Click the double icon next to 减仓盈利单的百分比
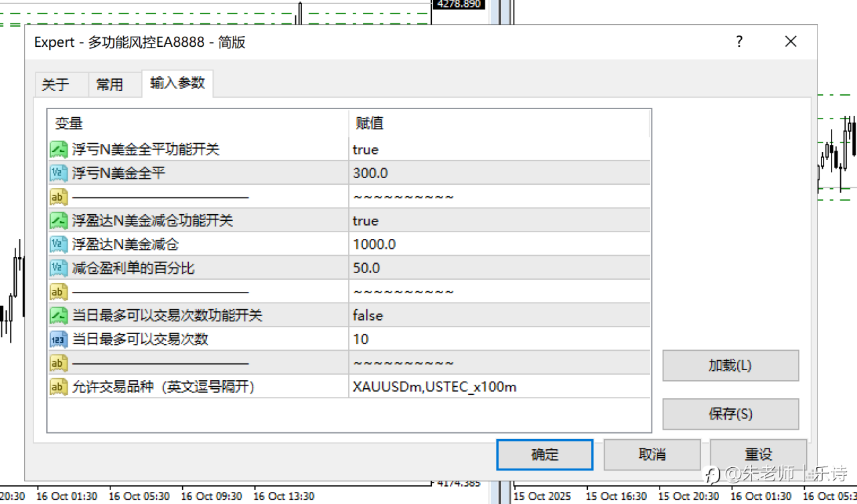 pyautogui.click(x=59, y=268)
